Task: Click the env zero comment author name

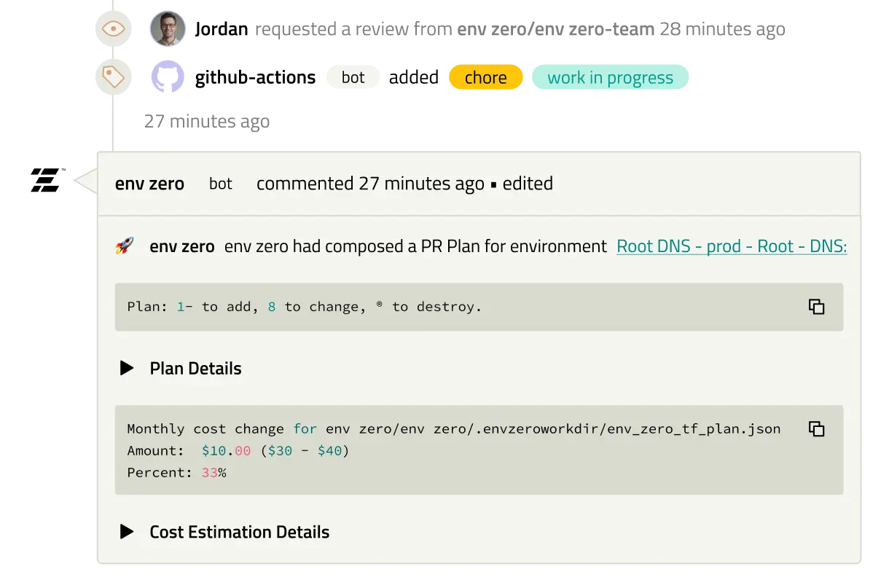Action: pos(149,184)
